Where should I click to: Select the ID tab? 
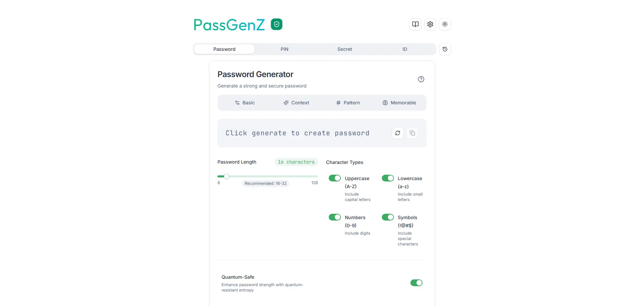tap(405, 49)
